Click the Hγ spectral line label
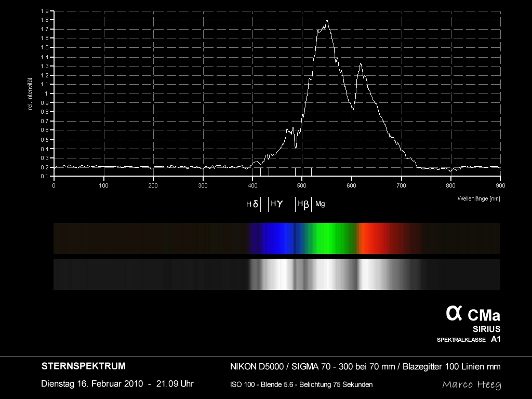Image resolution: width=532 pixels, height=399 pixels. (276, 204)
